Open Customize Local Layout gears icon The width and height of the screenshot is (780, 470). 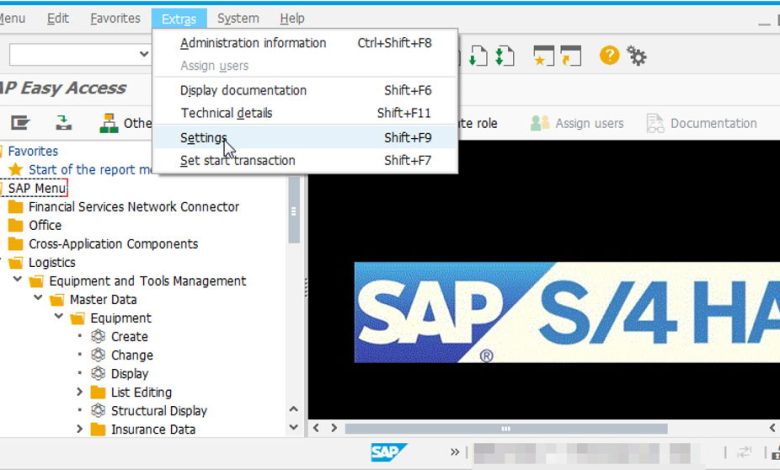tap(637, 55)
